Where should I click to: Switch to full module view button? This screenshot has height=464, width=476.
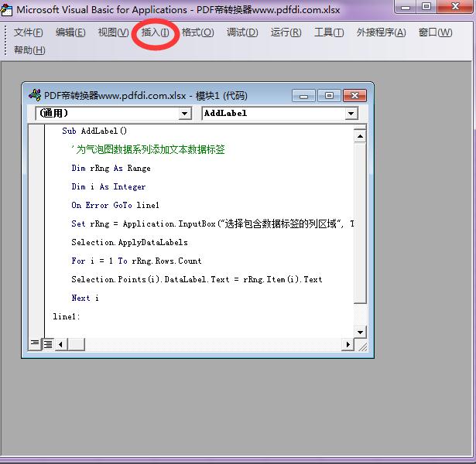click(48, 344)
